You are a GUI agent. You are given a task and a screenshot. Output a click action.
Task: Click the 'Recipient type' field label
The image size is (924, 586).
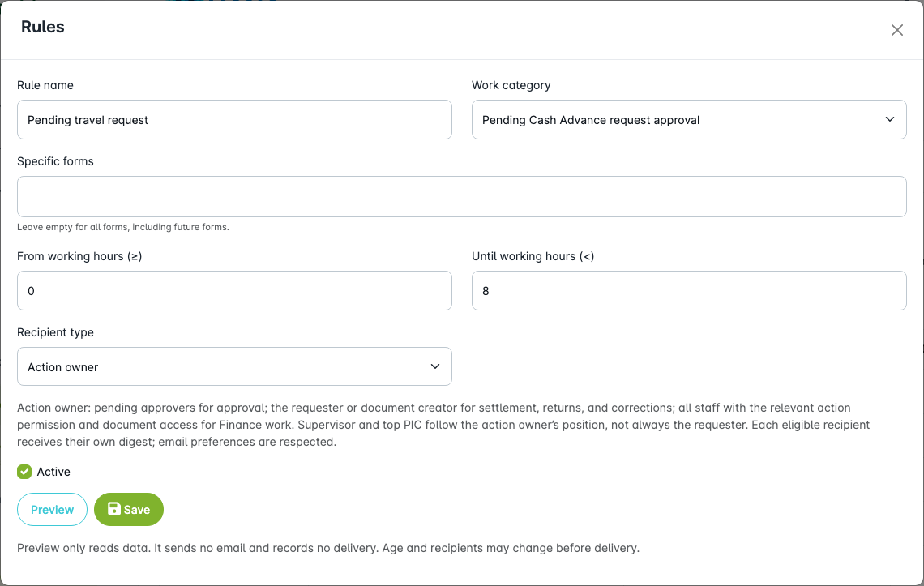[x=55, y=332]
